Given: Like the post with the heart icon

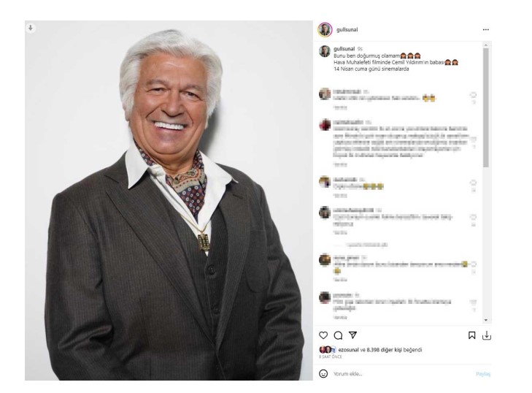Looking at the screenshot, I should (x=323, y=335).
